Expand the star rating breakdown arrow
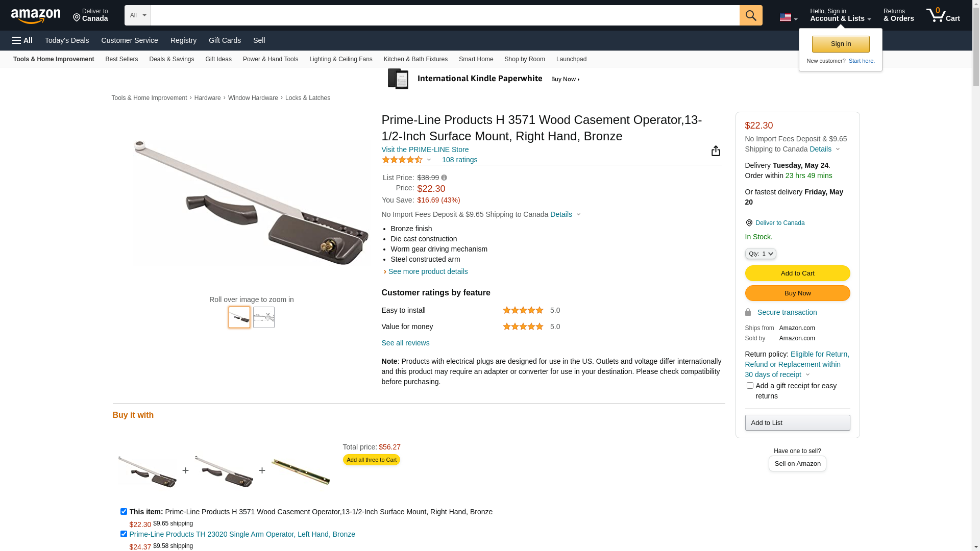The height and width of the screenshot is (551, 980). [x=429, y=160]
